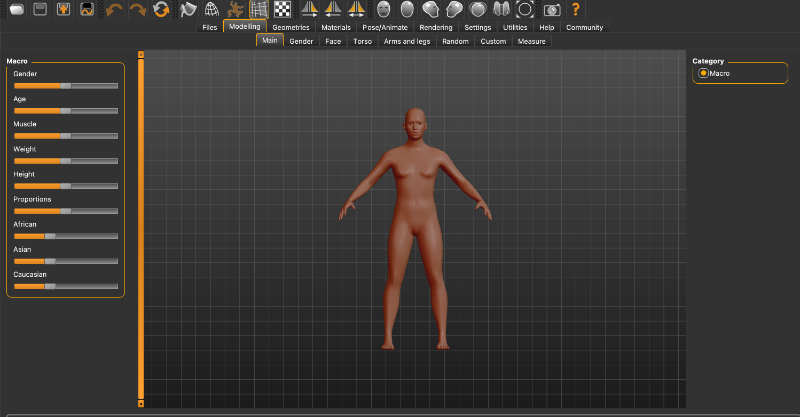Image resolution: width=800 pixels, height=417 pixels.
Task: Click the checkerboard background icon
Action: (x=282, y=10)
